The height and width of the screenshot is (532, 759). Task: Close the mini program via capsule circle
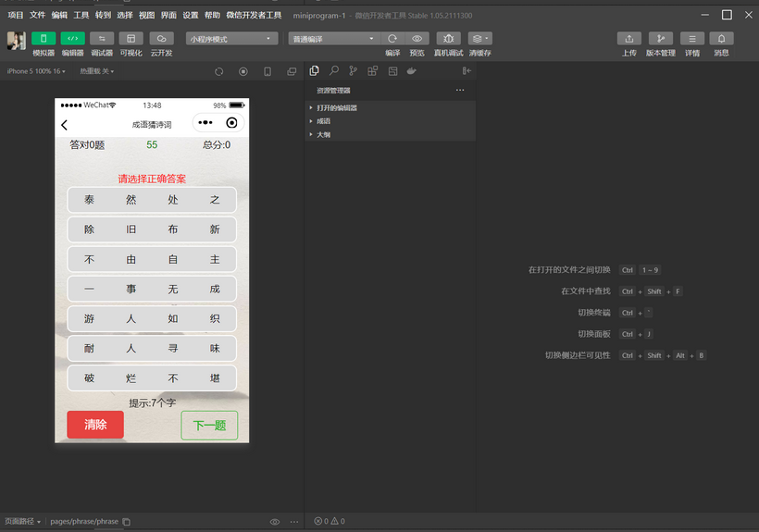pos(231,122)
